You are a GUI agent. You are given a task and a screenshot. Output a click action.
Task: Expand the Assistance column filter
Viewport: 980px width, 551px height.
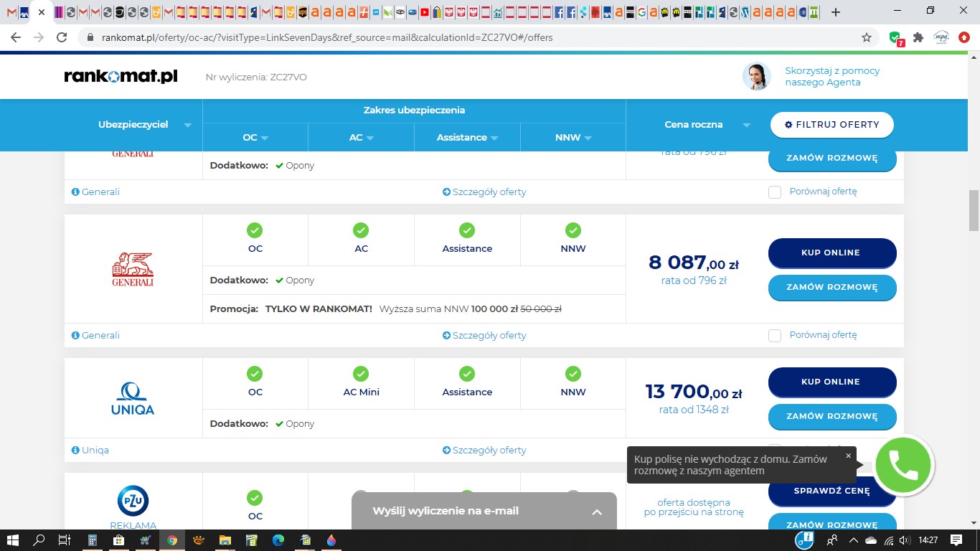(x=467, y=137)
